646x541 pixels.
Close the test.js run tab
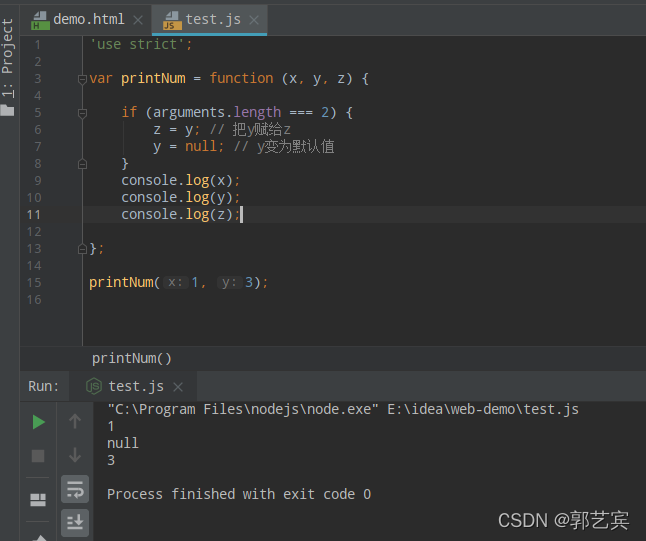(178, 387)
